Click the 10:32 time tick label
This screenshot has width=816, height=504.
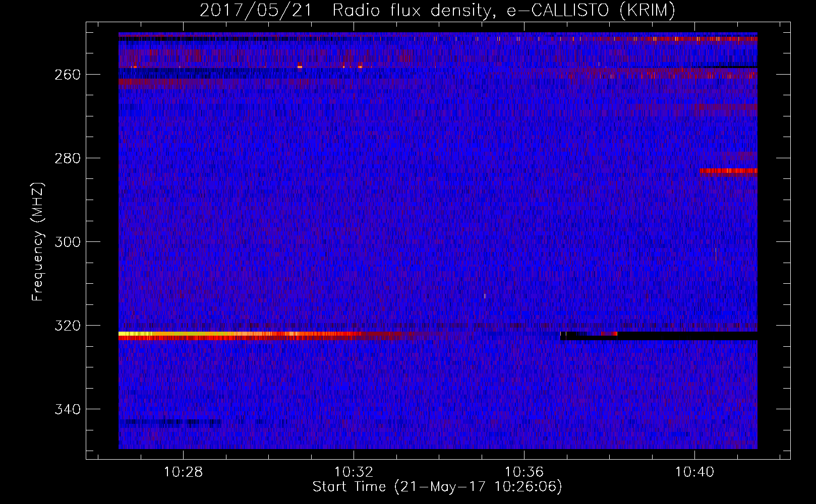click(x=354, y=472)
